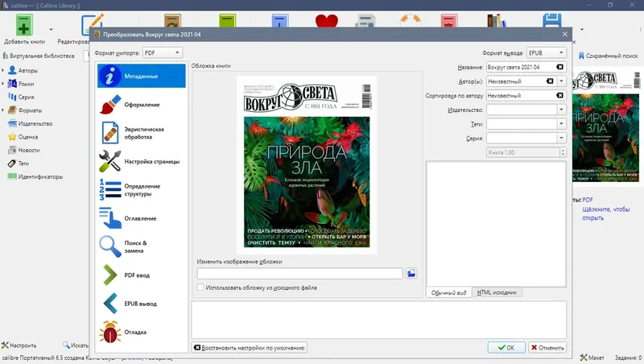
Task: Expand Formats tree node arrow
Action: click(3, 110)
